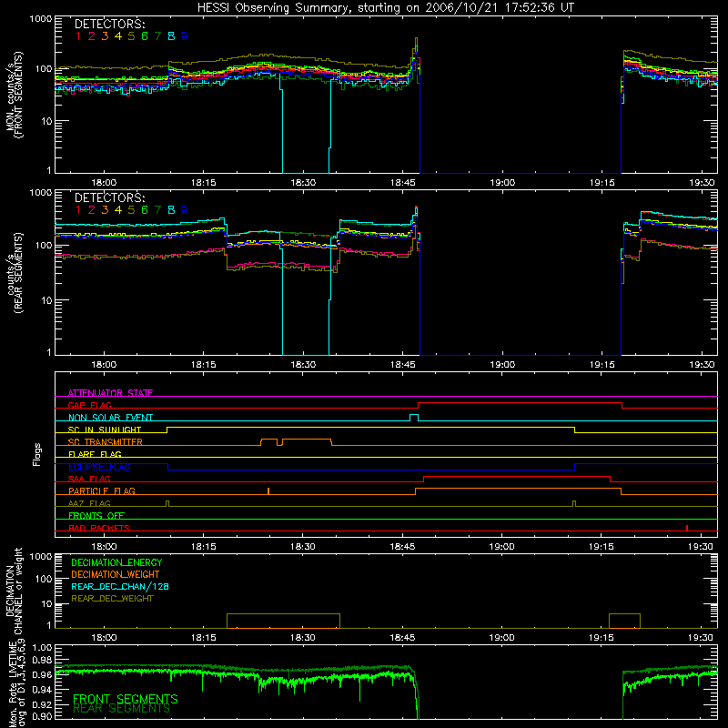Click FRONT SEGMENTS legend in livetime plot
The height and width of the screenshot is (728, 728).
coord(126,699)
